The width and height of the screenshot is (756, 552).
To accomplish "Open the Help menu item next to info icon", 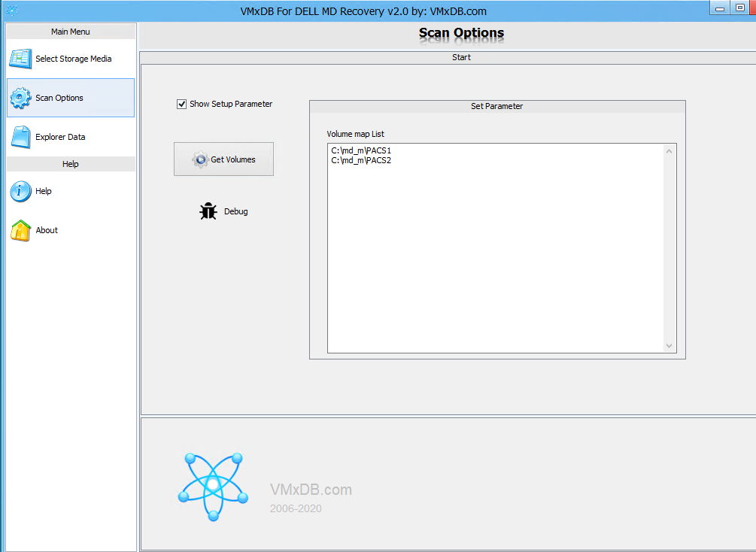I will pos(71,191).
